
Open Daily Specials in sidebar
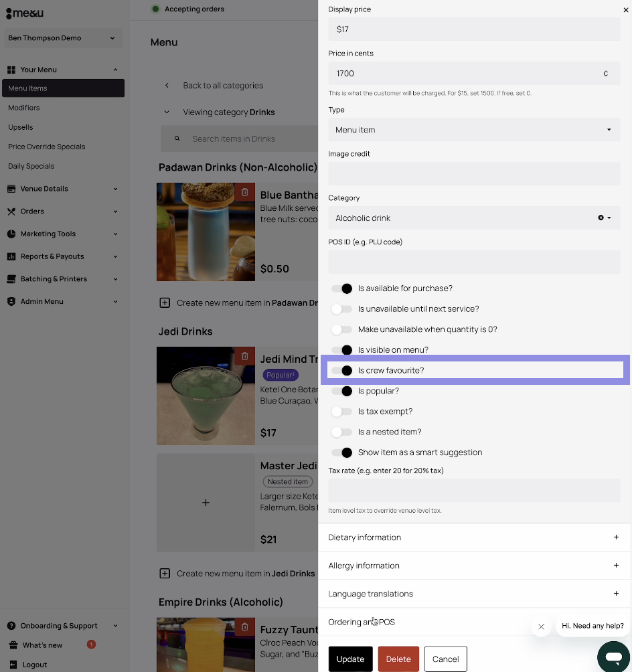31,166
